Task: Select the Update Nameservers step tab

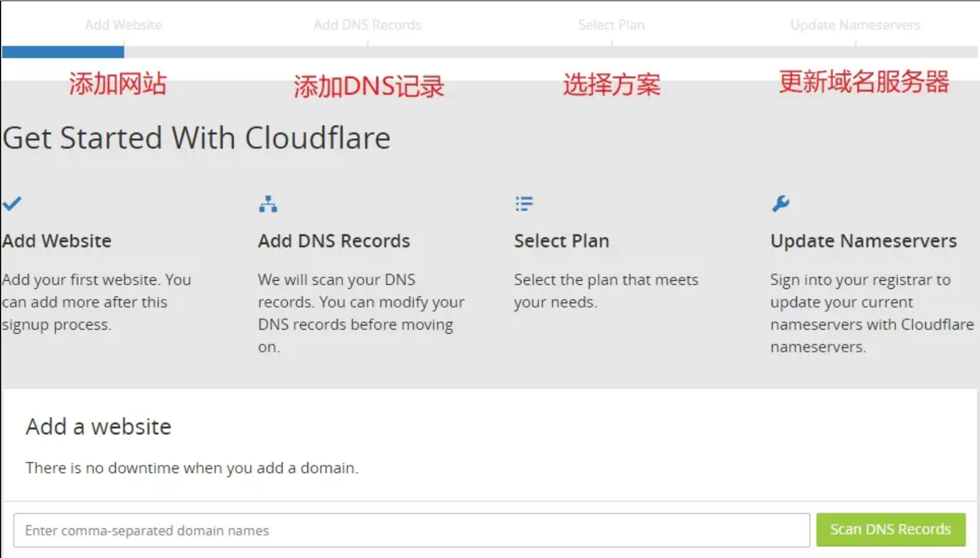Action: (x=855, y=25)
